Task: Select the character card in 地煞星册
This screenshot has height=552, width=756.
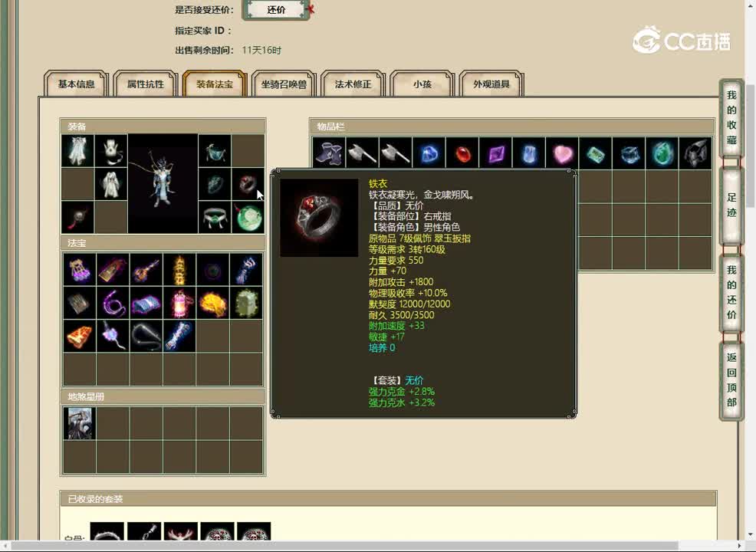Action: tap(80, 422)
